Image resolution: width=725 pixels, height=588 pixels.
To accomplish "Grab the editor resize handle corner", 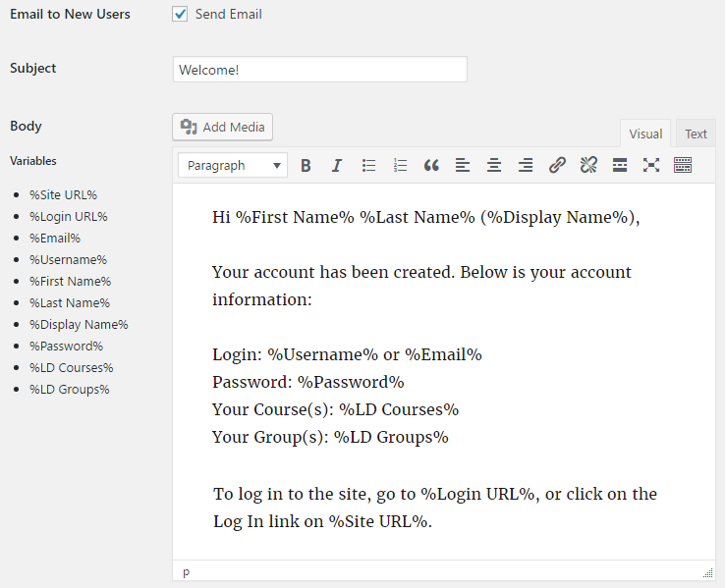I will (x=708, y=572).
